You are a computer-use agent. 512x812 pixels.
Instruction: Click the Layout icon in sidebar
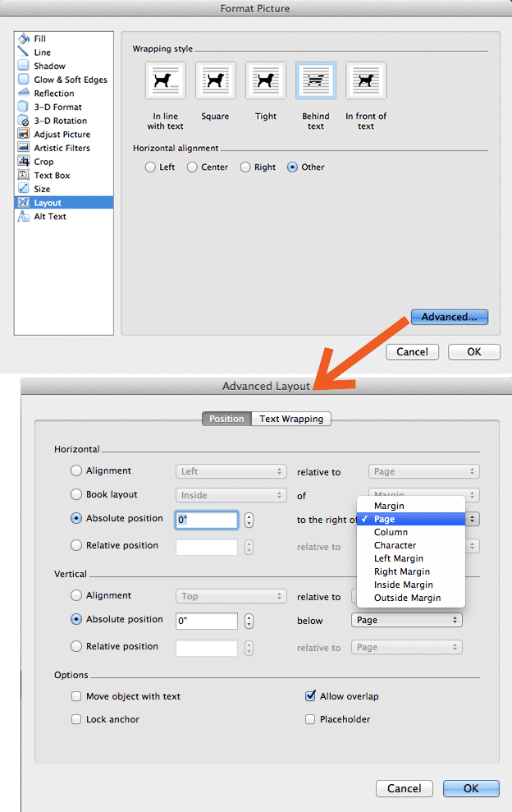(x=23, y=203)
